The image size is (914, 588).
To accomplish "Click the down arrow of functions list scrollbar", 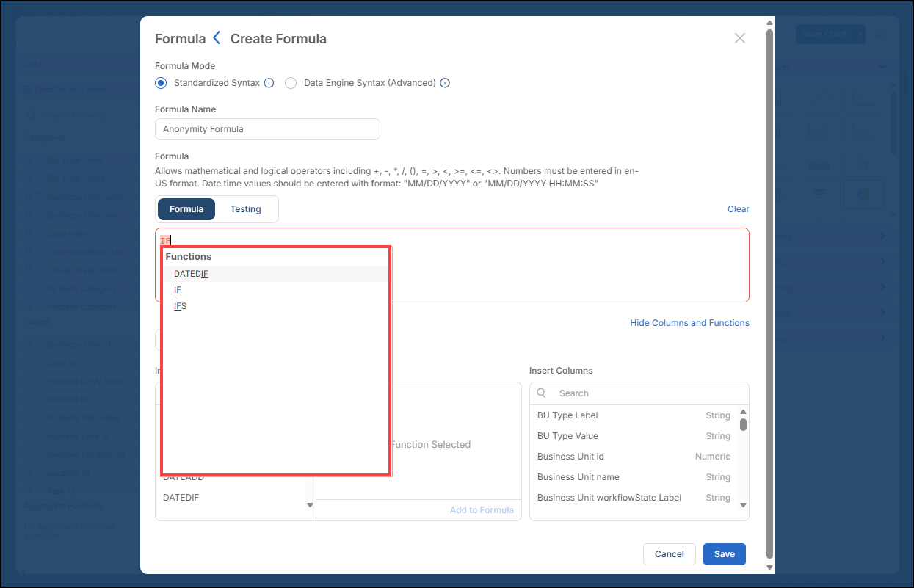I will click(310, 505).
